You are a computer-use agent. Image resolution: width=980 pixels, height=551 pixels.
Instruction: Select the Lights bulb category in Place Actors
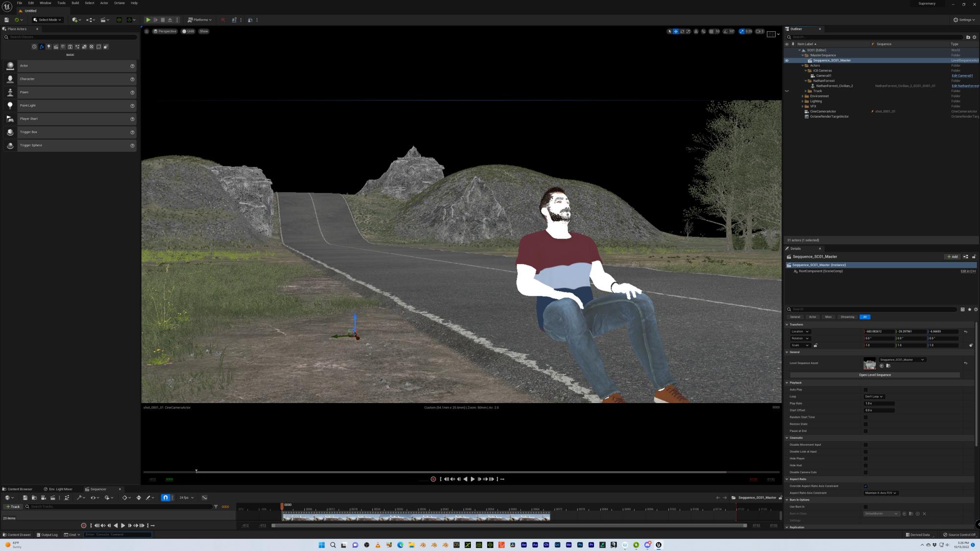click(x=49, y=47)
